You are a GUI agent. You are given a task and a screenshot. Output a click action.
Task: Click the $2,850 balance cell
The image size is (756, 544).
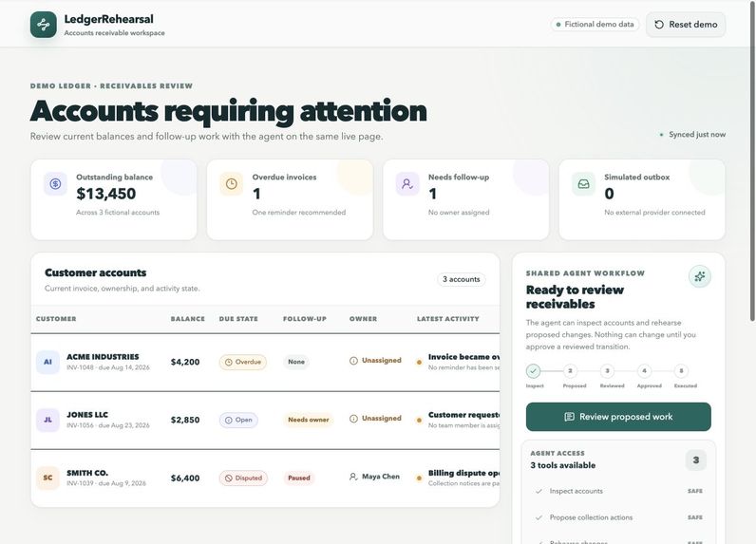coord(185,420)
